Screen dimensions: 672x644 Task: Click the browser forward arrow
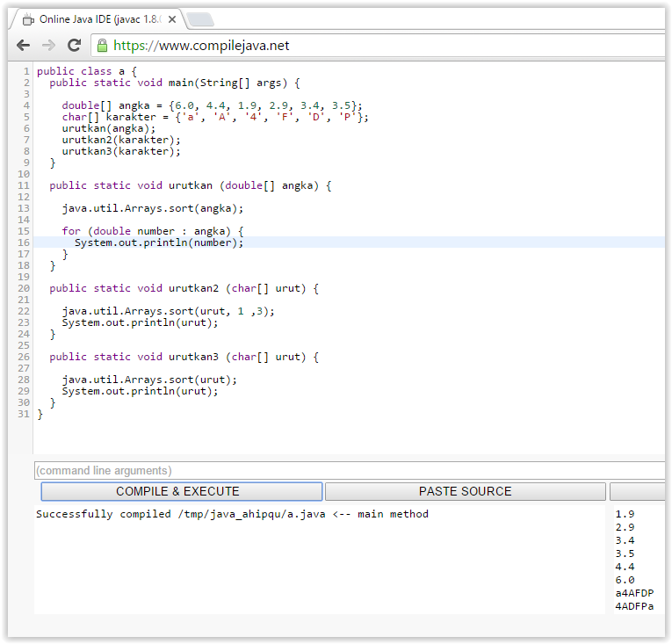click(48, 45)
